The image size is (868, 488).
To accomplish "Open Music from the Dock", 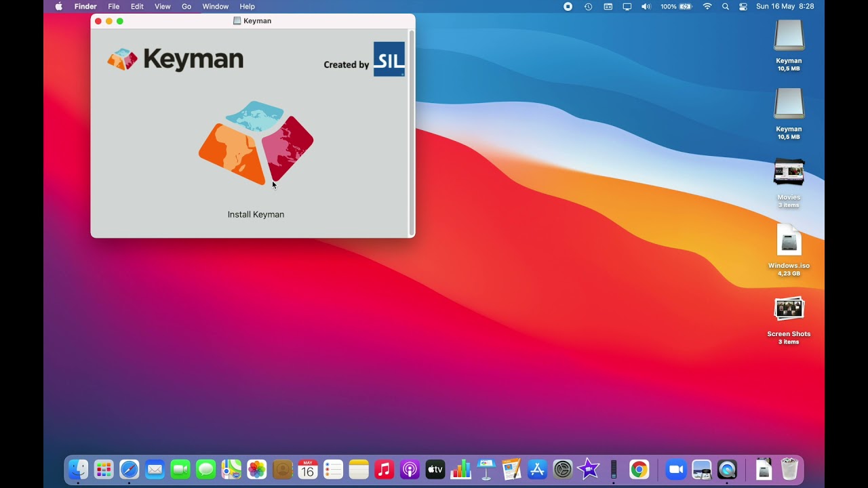I will point(384,469).
